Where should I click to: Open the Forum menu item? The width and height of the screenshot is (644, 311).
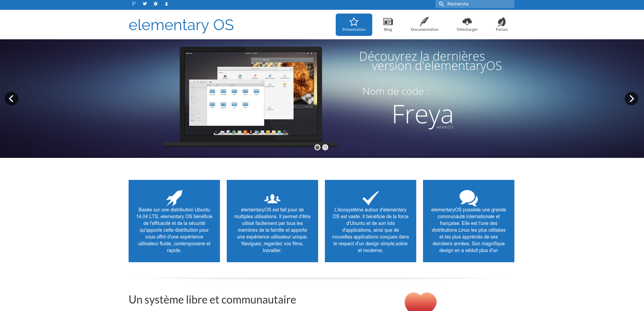(502, 25)
